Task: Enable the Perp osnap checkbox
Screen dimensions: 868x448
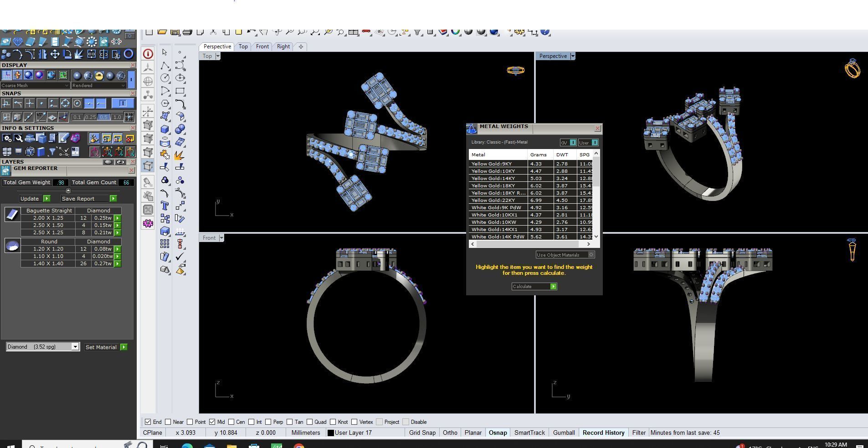Action: click(x=268, y=422)
